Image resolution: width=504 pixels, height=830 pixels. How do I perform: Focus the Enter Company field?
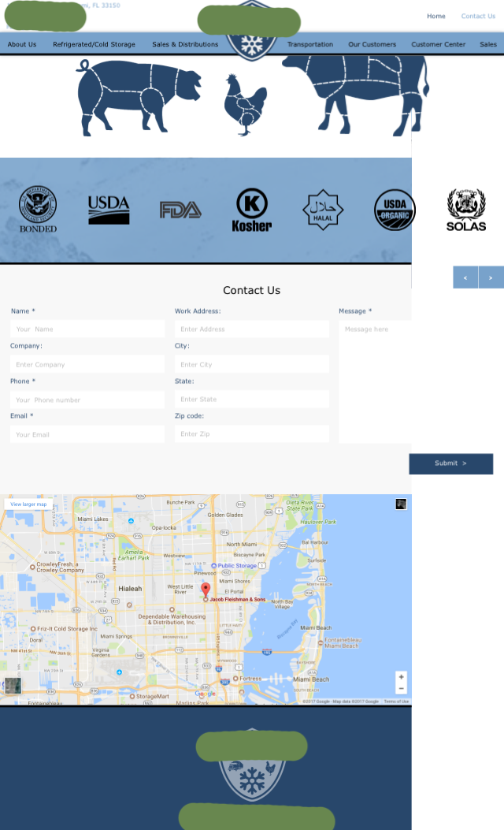click(87, 364)
